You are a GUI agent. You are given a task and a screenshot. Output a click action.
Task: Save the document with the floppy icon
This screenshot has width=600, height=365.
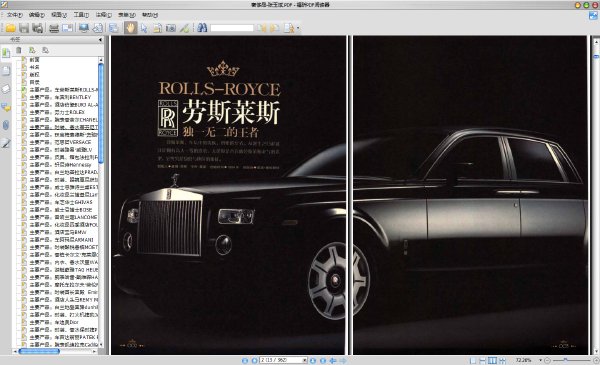[x=24, y=28]
